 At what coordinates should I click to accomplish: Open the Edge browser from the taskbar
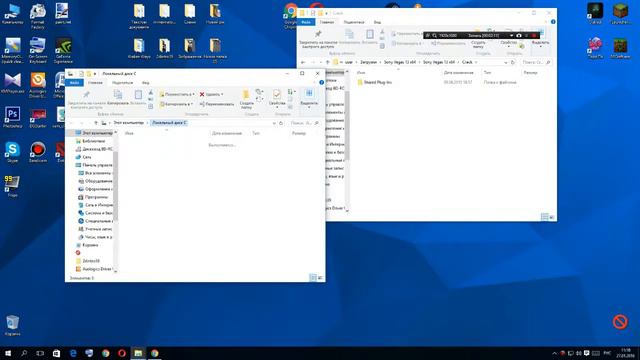click(73, 353)
